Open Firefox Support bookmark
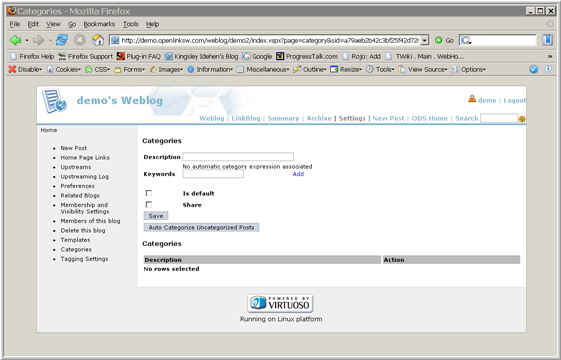Image resolution: width=561 pixels, height=360 pixels. click(x=86, y=57)
